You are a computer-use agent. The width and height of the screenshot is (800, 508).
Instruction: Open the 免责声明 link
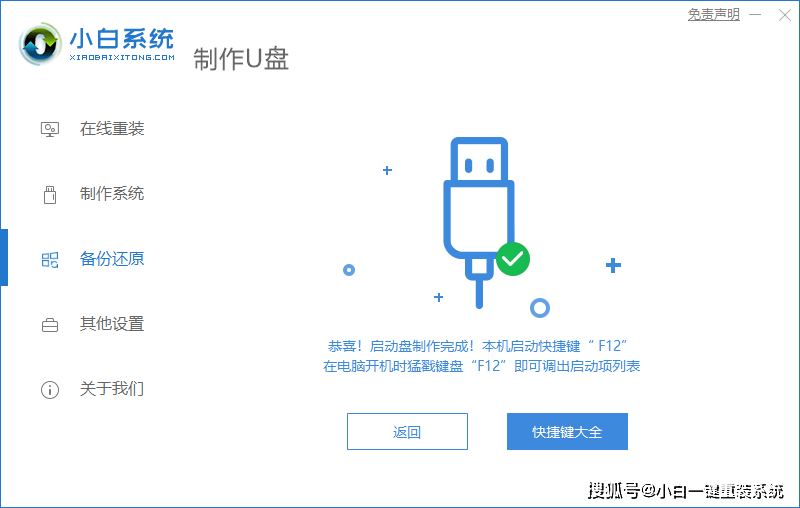click(x=713, y=14)
